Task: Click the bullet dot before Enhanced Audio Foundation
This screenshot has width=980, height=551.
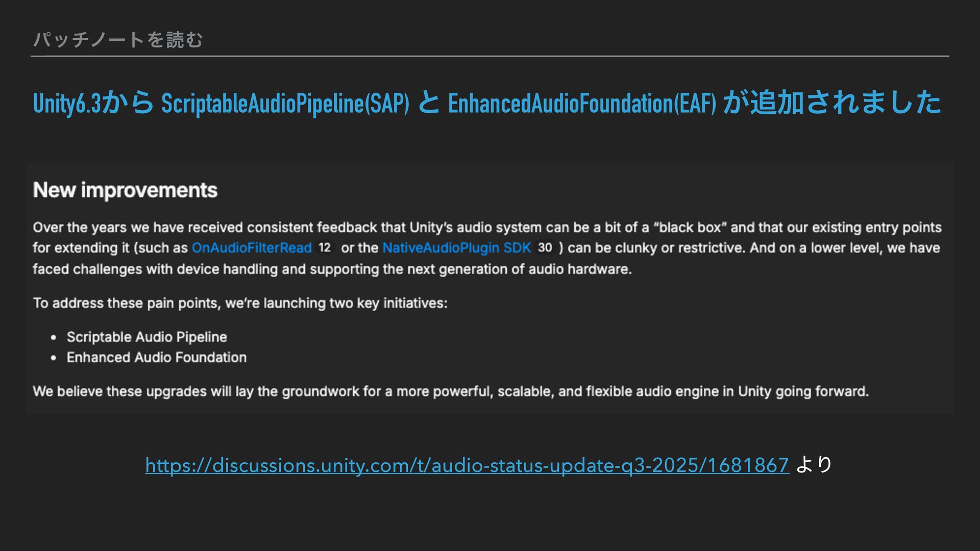Action: [x=54, y=358]
